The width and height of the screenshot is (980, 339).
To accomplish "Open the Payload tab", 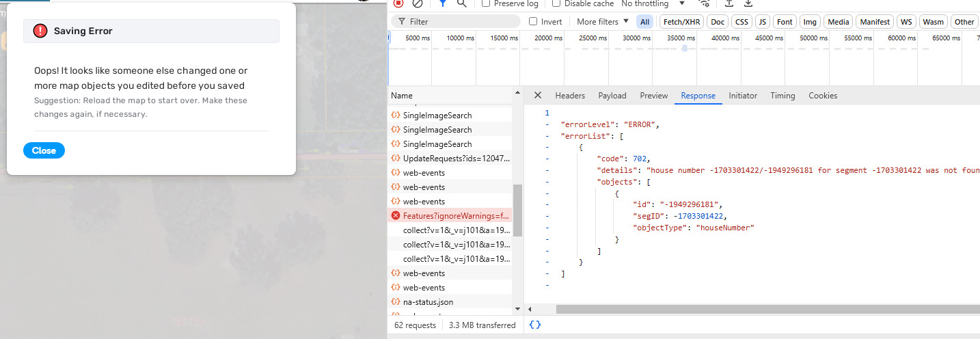I will coord(612,96).
